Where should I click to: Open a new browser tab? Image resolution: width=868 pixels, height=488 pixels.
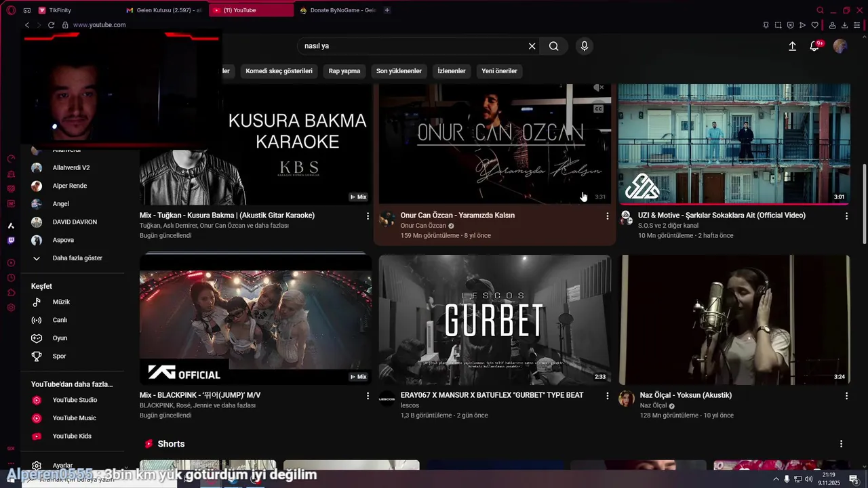coord(387,10)
